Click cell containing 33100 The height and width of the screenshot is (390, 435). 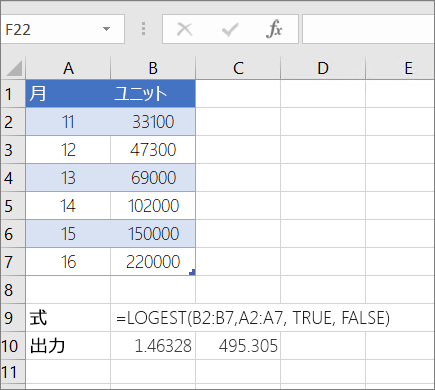(x=153, y=122)
